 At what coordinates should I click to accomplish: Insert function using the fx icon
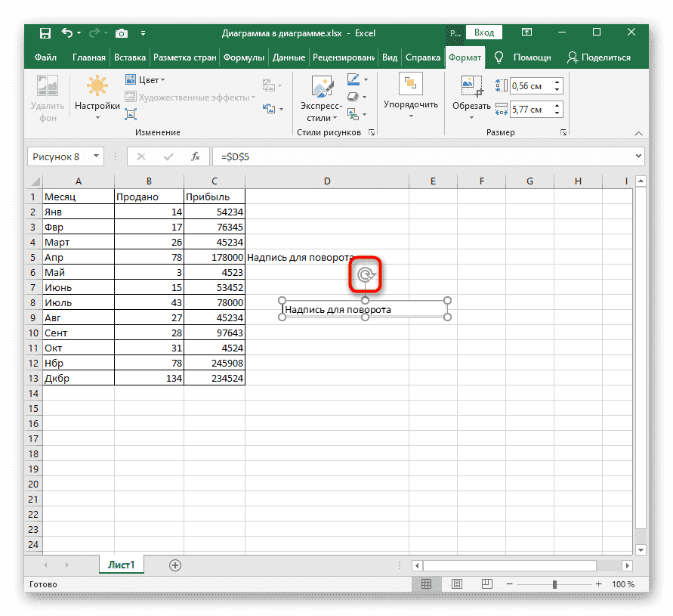[x=195, y=156]
